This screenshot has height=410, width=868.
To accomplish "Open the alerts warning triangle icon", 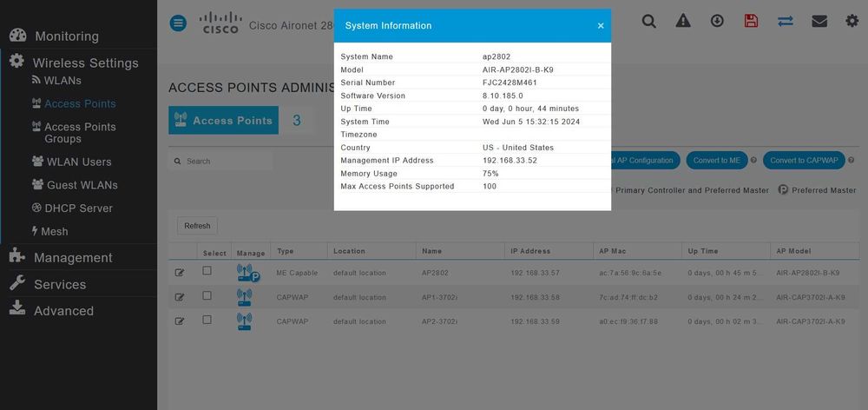I will point(683,21).
